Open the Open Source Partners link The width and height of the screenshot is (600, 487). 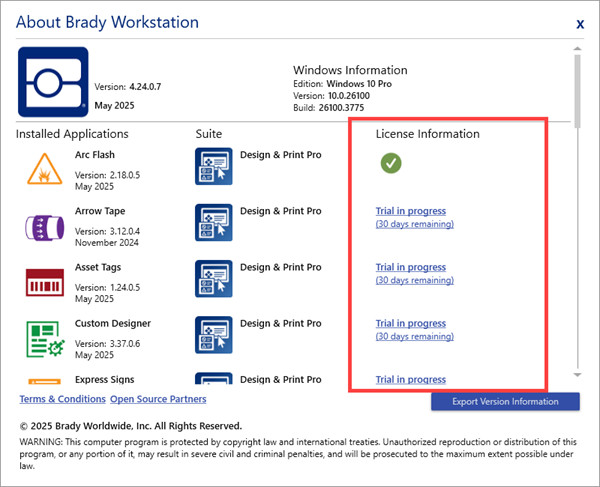[158, 399]
